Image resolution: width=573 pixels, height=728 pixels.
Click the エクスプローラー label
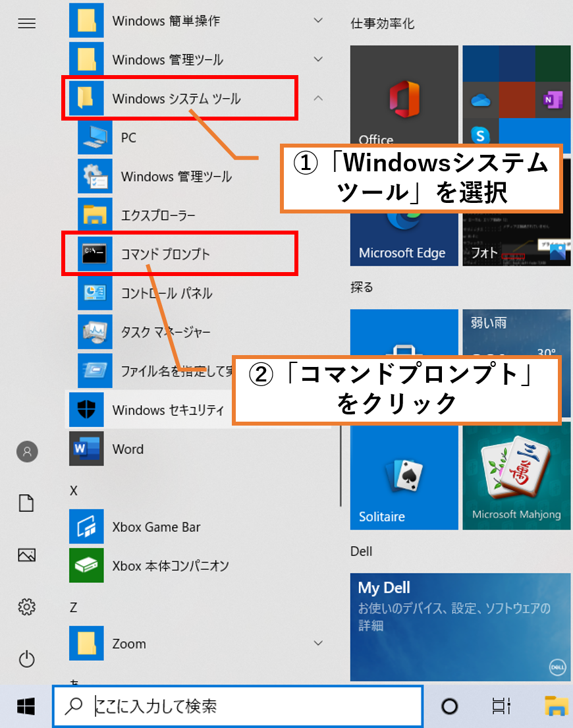click(x=158, y=215)
